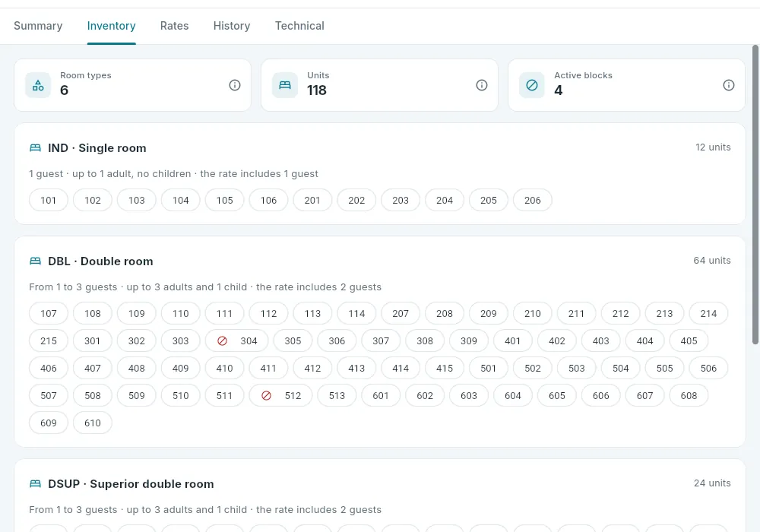Click the single room occupancy description text
This screenshot has height=532, width=760.
[x=173, y=174]
